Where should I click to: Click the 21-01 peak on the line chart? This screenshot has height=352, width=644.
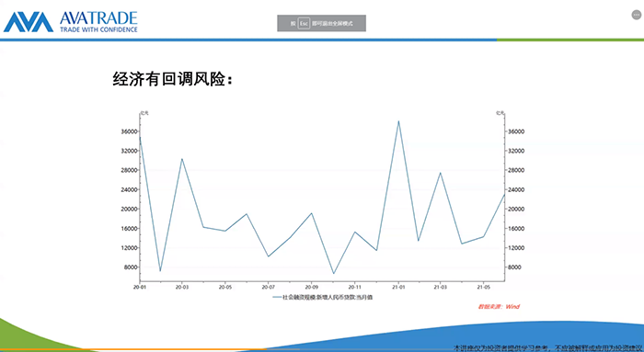click(398, 121)
